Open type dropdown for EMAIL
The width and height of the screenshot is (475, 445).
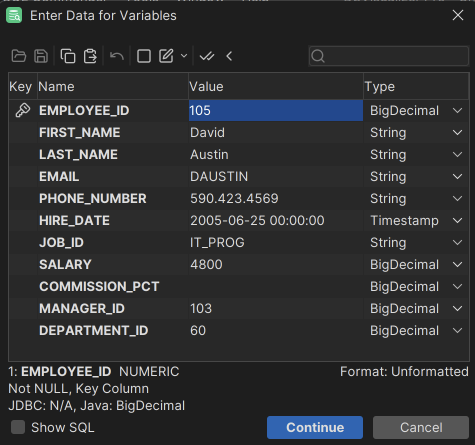pos(458,176)
